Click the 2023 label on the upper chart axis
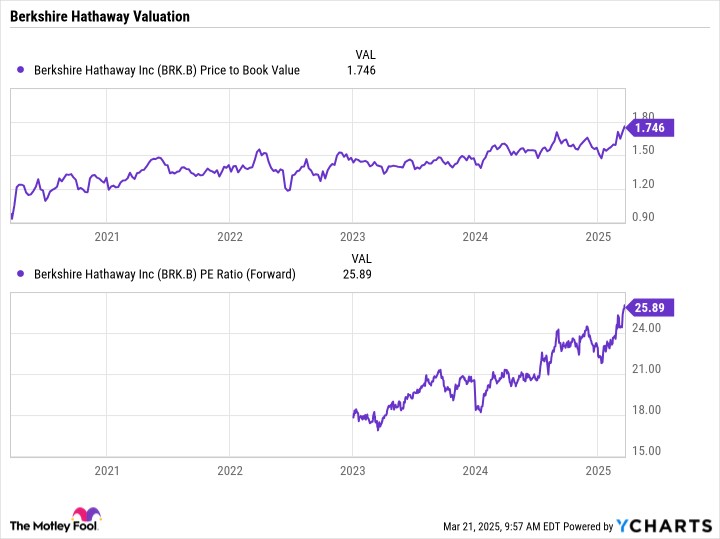This screenshot has height=539, width=720. 352,236
